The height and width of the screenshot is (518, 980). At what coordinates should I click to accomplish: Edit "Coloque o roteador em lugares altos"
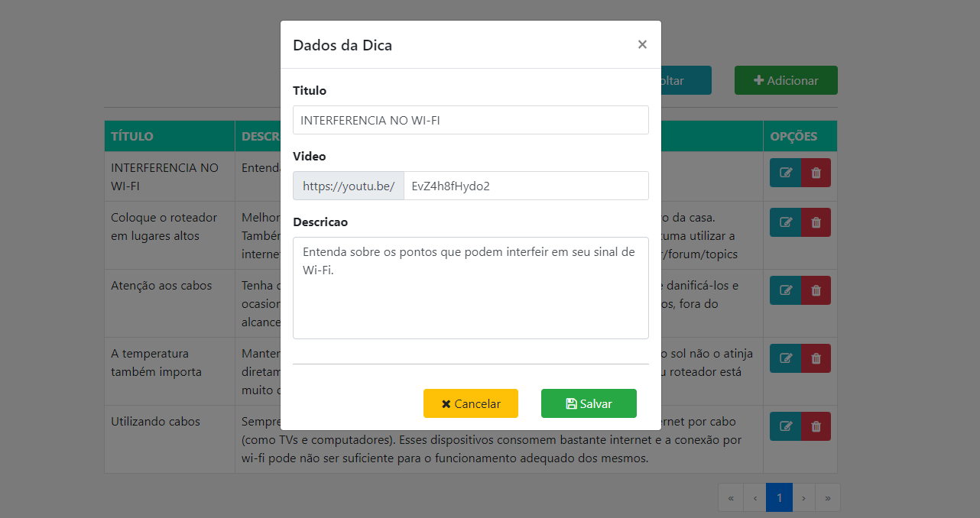tap(785, 222)
